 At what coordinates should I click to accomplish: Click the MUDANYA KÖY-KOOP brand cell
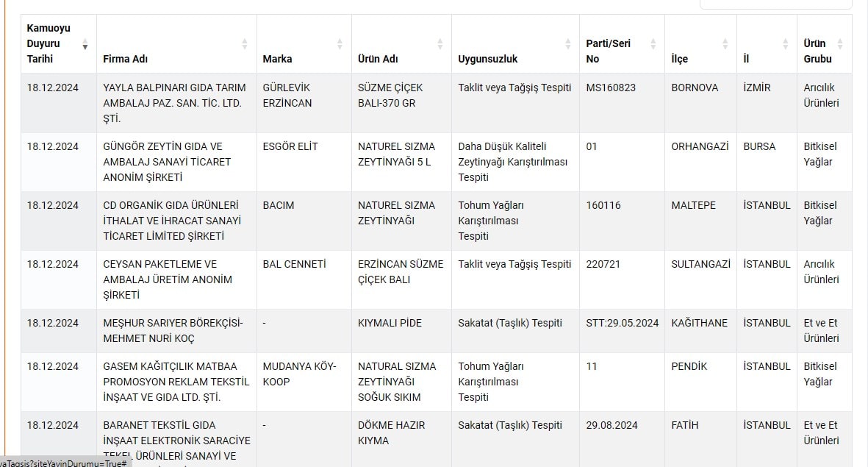pyautogui.click(x=298, y=374)
